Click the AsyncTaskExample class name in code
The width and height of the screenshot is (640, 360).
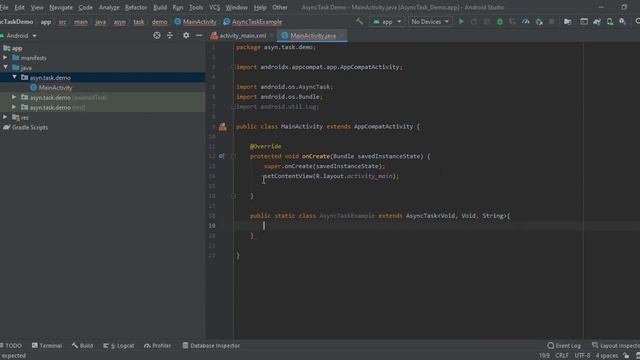[347, 216]
